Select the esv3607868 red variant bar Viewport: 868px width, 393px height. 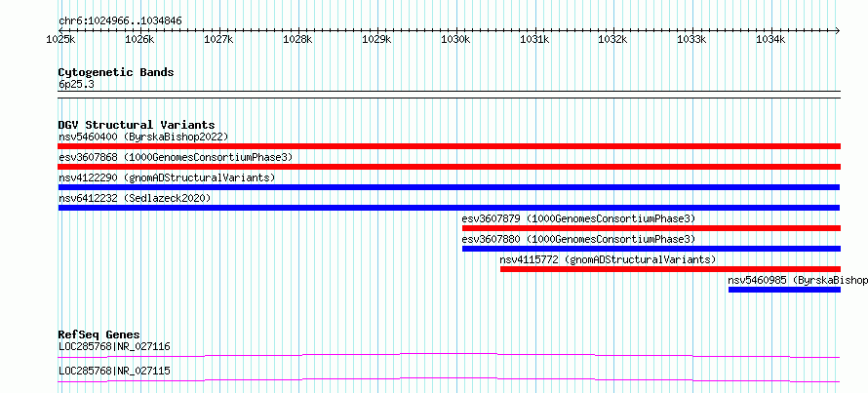pyautogui.click(x=449, y=167)
